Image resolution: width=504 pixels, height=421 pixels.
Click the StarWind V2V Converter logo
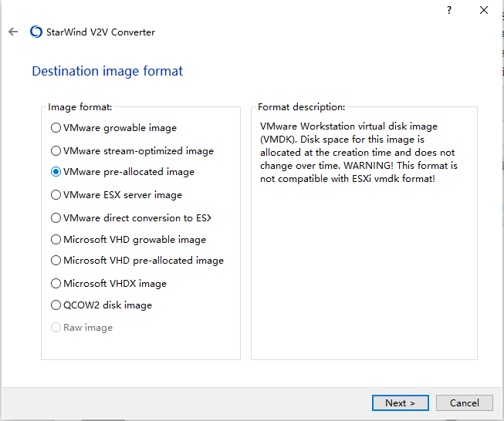click(x=36, y=32)
